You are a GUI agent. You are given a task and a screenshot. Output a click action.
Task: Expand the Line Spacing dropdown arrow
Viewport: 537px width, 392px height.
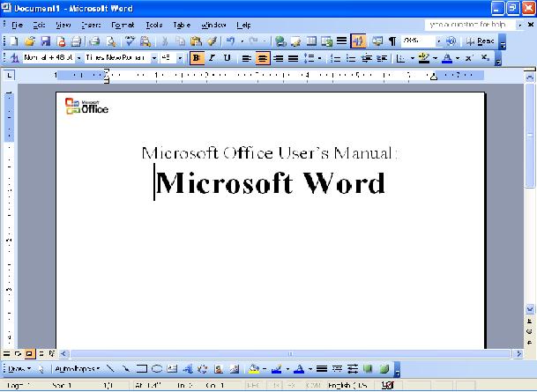319,58
